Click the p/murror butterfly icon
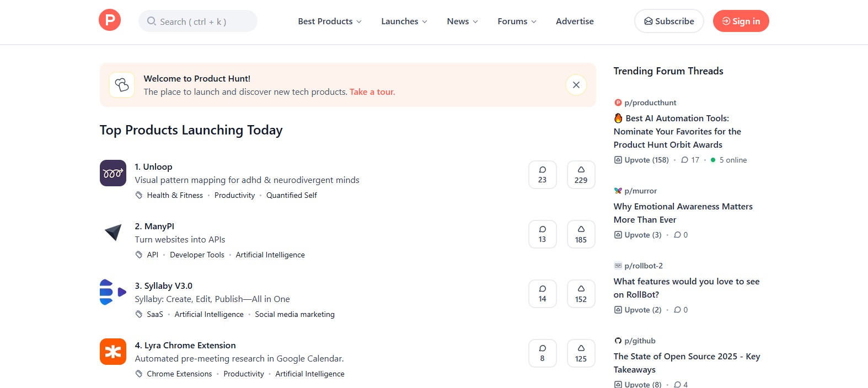The image size is (868, 388). point(618,191)
